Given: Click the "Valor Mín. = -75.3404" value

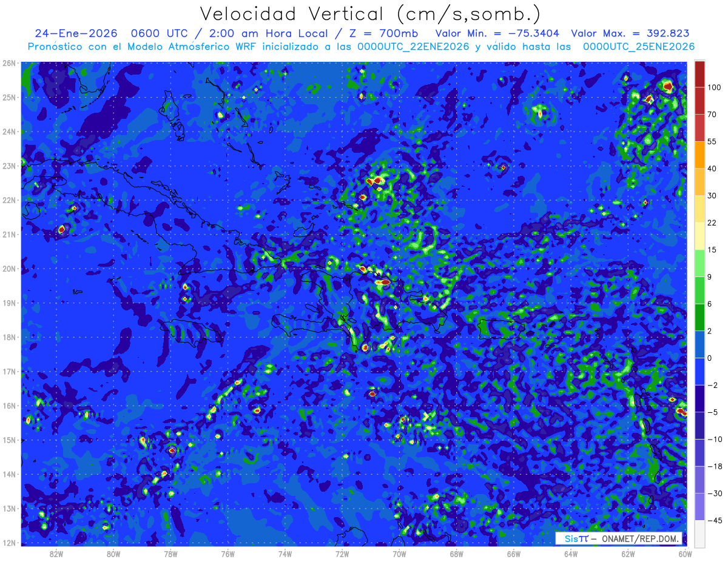Looking at the screenshot, I should tap(499, 33).
